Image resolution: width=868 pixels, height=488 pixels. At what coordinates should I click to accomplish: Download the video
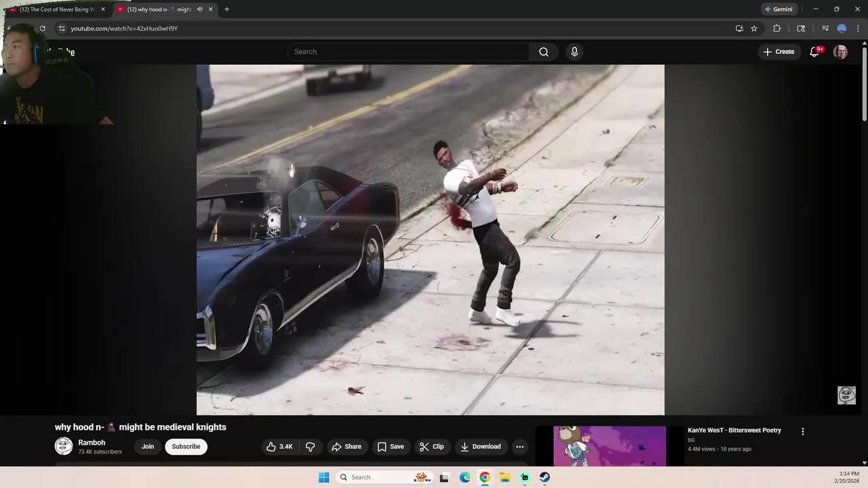click(480, 447)
